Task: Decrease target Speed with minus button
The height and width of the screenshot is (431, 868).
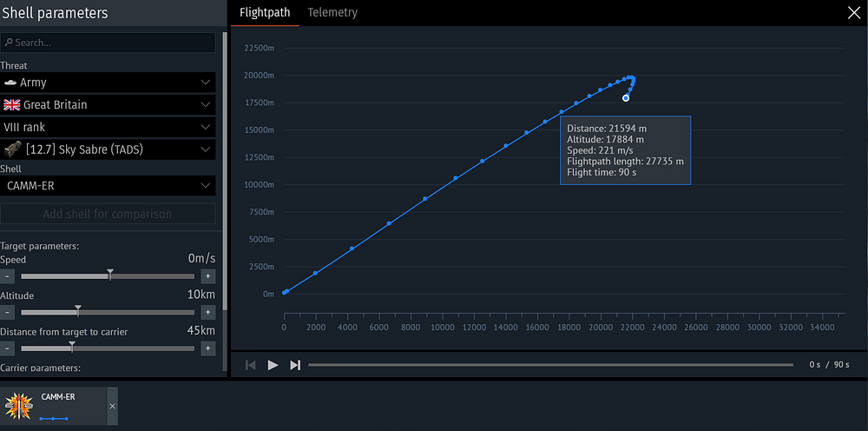Action: point(7,275)
